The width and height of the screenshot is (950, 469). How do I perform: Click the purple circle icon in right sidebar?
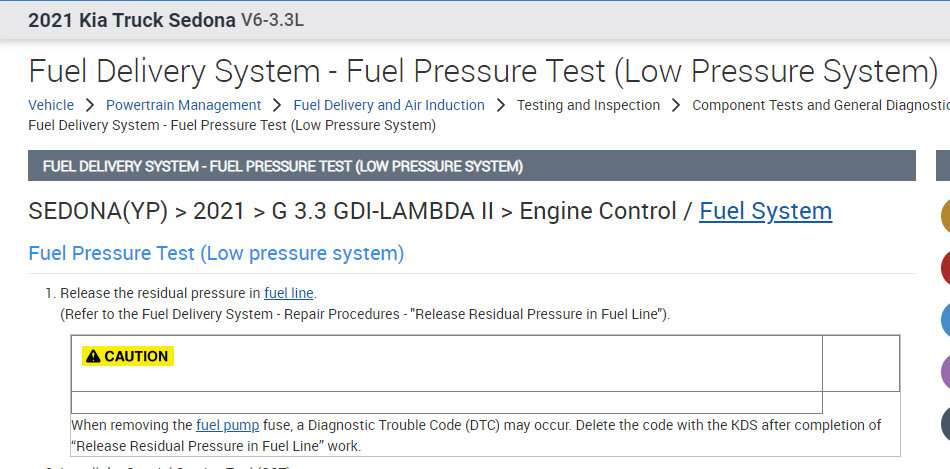point(945,372)
